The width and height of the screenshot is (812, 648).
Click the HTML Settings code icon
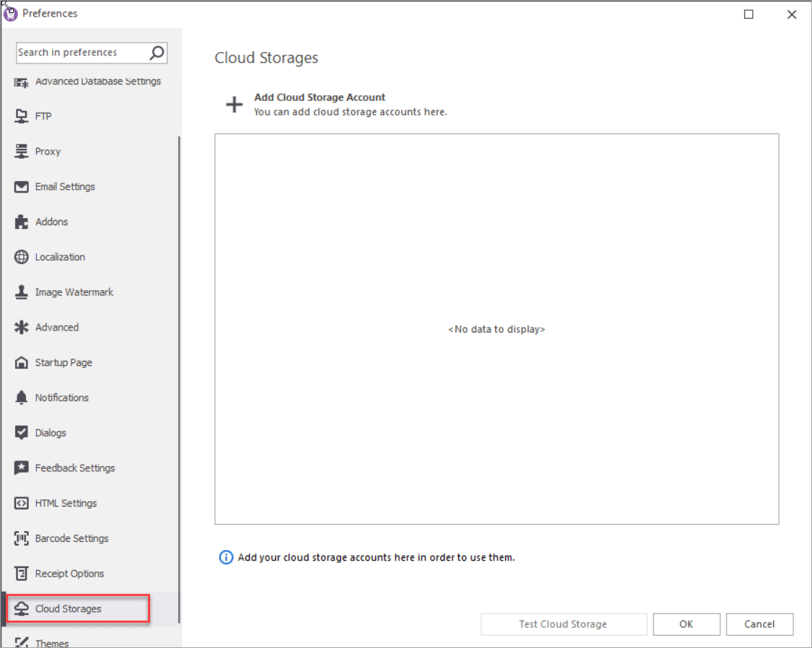pyautogui.click(x=21, y=504)
